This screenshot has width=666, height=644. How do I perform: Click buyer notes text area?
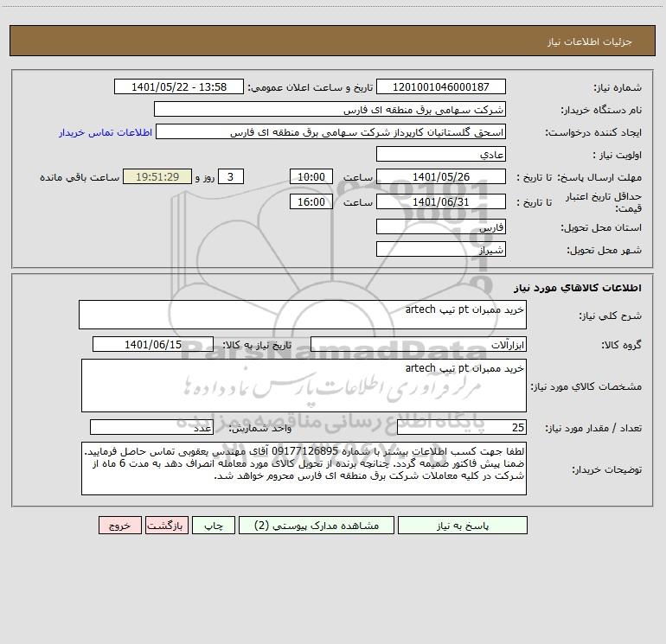(304, 469)
